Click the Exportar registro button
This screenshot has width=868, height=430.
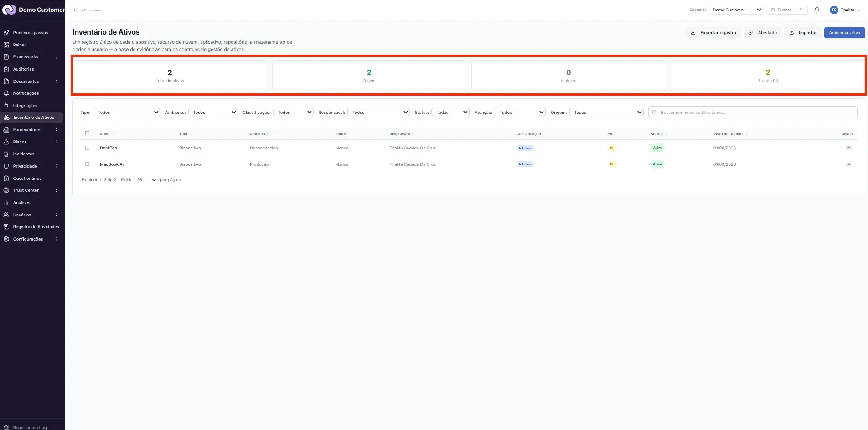[713, 33]
